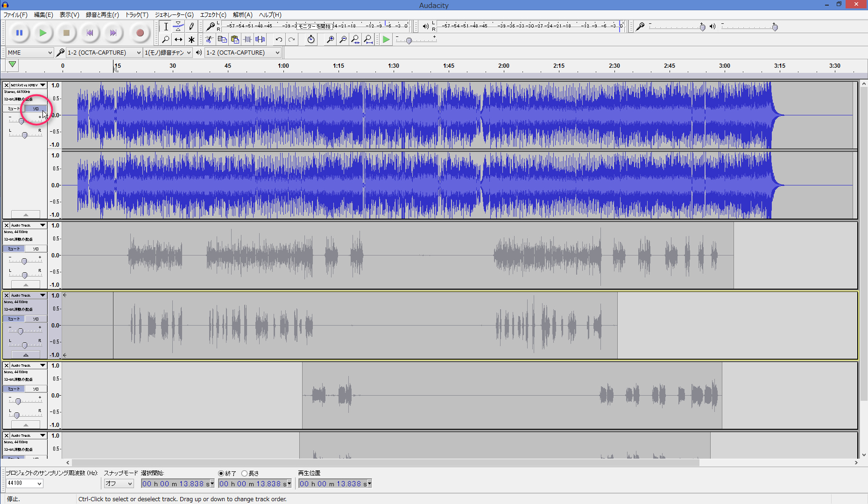This screenshot has width=868, height=504.
Task: Open the 解析(A) menu
Action: coord(242,14)
